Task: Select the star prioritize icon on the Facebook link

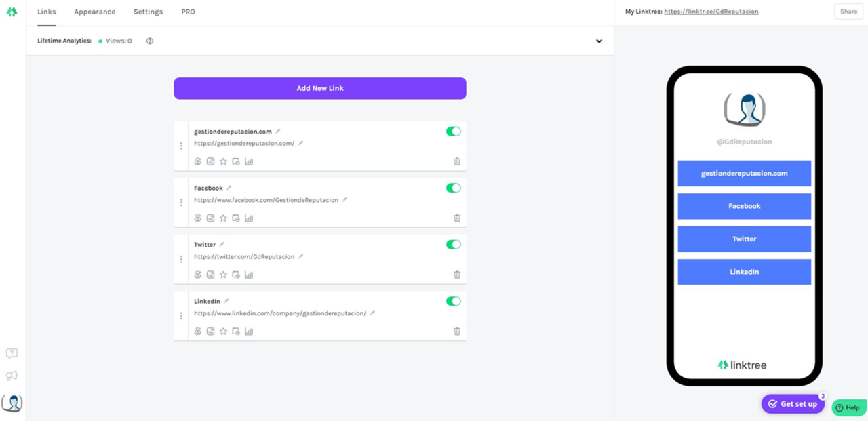Action: (222, 218)
